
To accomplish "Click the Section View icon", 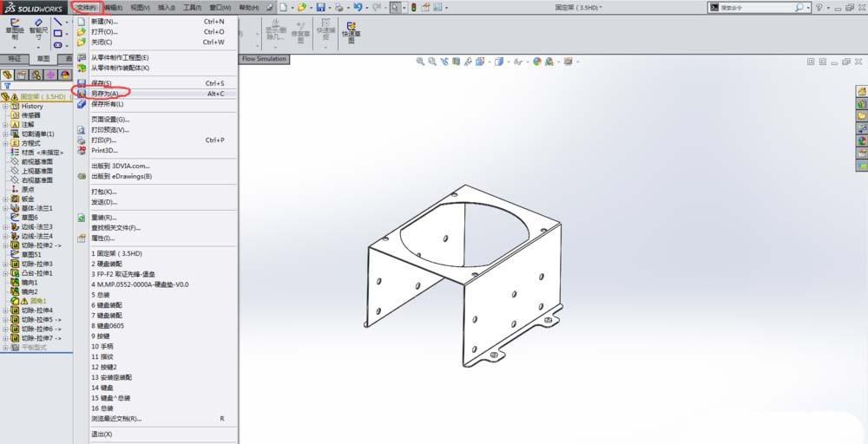I will tap(457, 62).
